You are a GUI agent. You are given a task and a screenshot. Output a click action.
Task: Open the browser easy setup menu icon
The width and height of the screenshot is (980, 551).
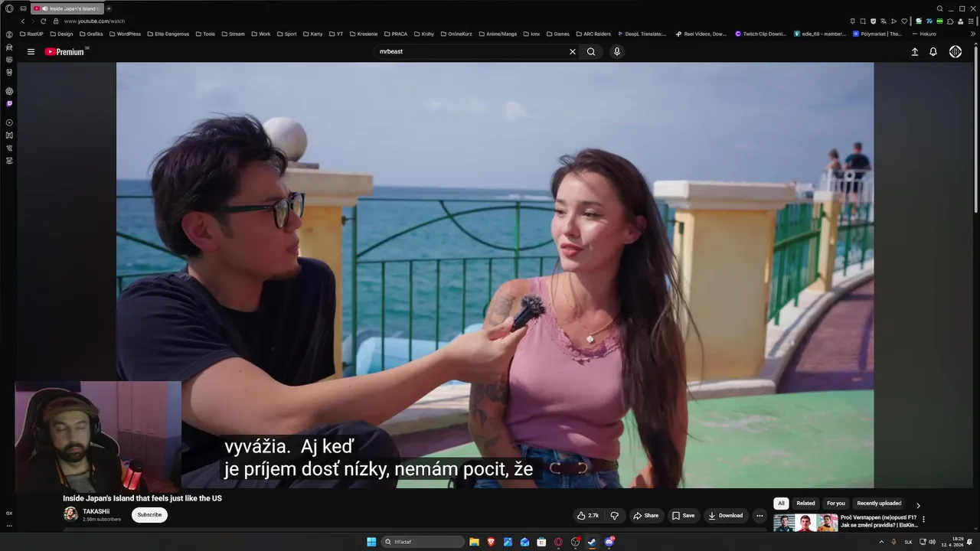pos(971,21)
